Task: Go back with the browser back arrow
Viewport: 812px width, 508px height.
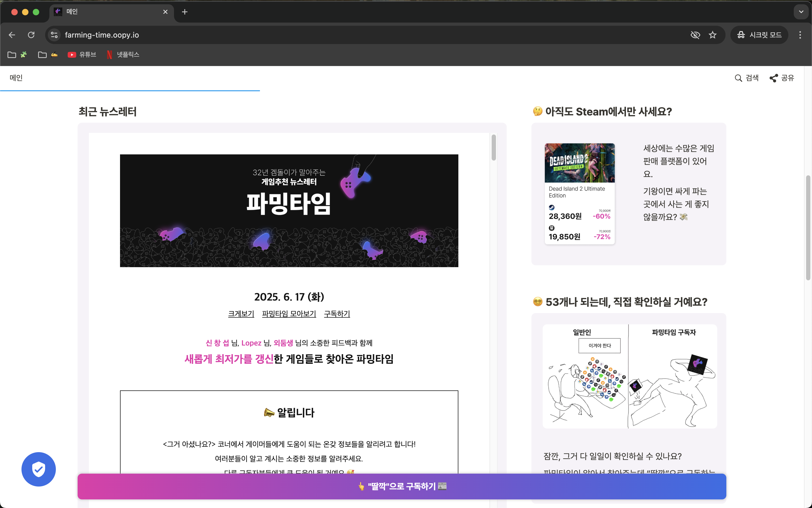Action: pyautogui.click(x=12, y=35)
